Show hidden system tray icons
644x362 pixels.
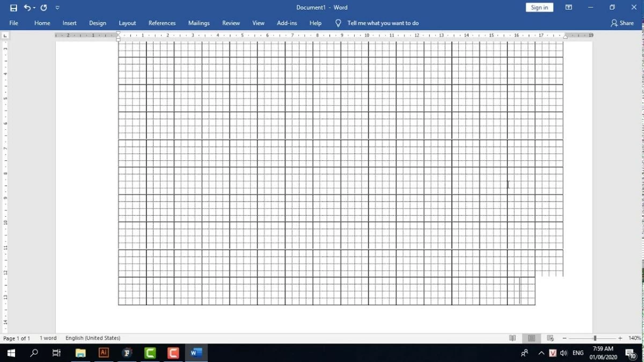click(541, 353)
